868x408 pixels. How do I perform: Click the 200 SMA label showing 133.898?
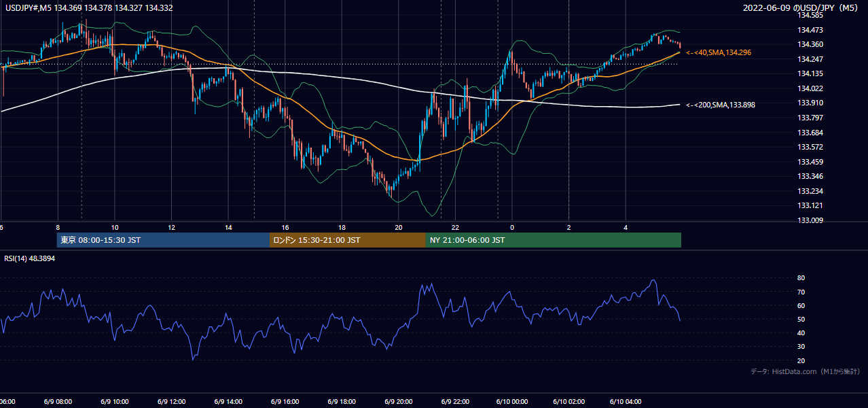click(721, 105)
